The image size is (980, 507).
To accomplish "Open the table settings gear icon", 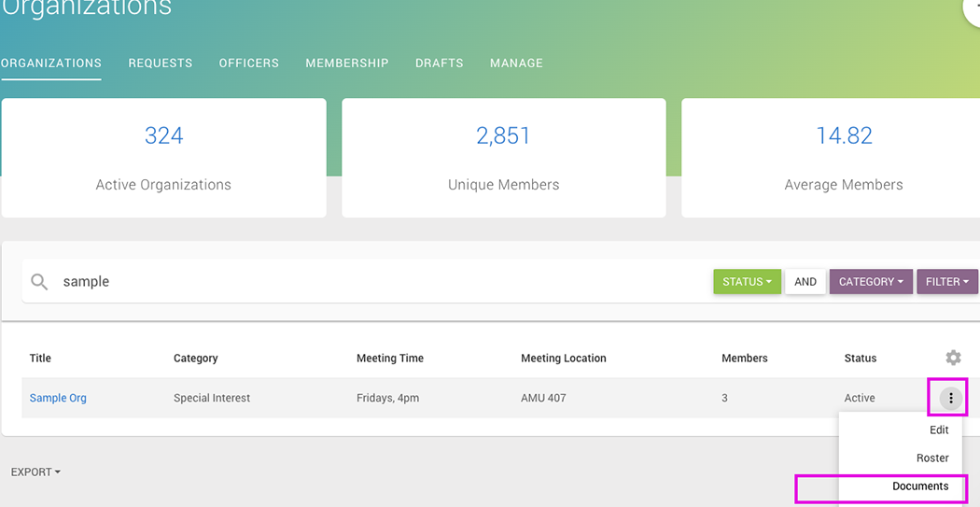I will click(x=952, y=358).
